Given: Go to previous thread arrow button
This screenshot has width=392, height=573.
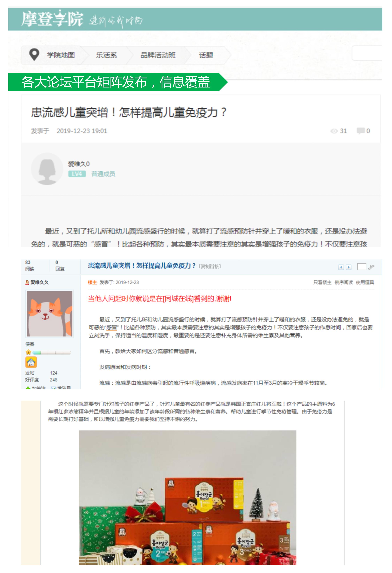Looking at the screenshot, I should tap(341, 267).
